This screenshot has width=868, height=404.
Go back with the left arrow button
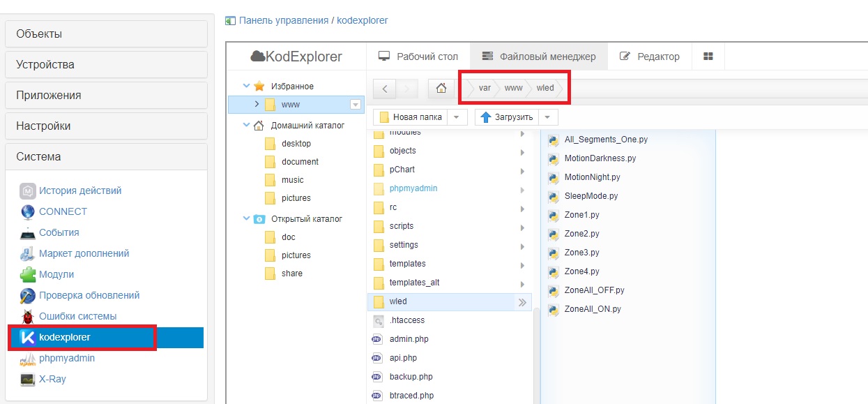pyautogui.click(x=385, y=89)
